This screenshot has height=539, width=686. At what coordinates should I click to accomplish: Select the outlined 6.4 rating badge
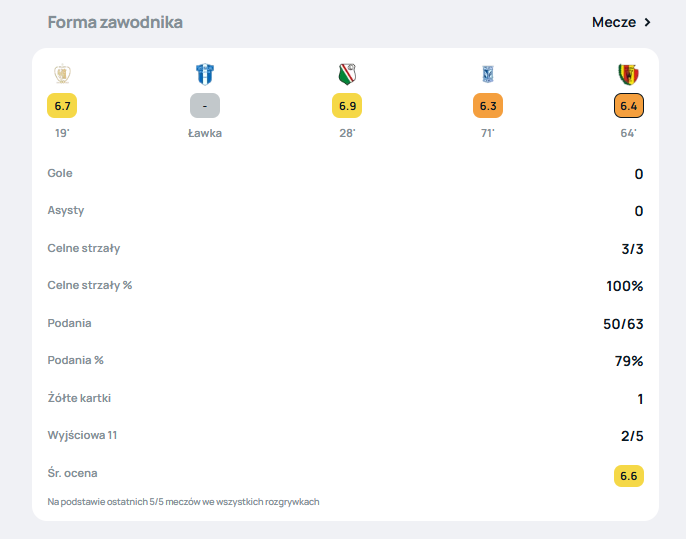(628, 106)
